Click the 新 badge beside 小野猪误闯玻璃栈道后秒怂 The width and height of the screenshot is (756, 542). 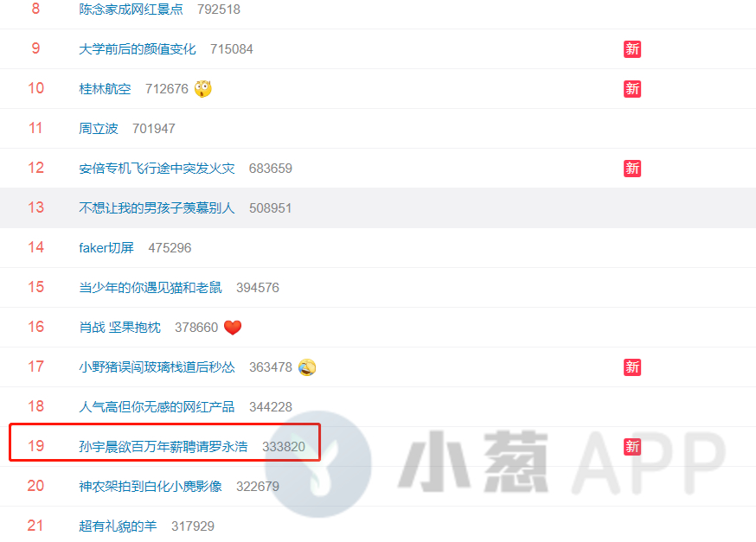(632, 367)
